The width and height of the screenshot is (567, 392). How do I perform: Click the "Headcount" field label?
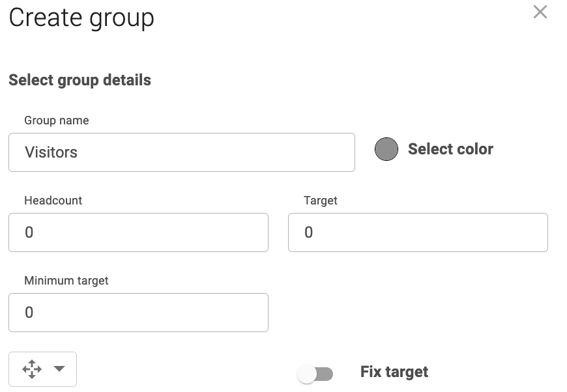(53, 201)
